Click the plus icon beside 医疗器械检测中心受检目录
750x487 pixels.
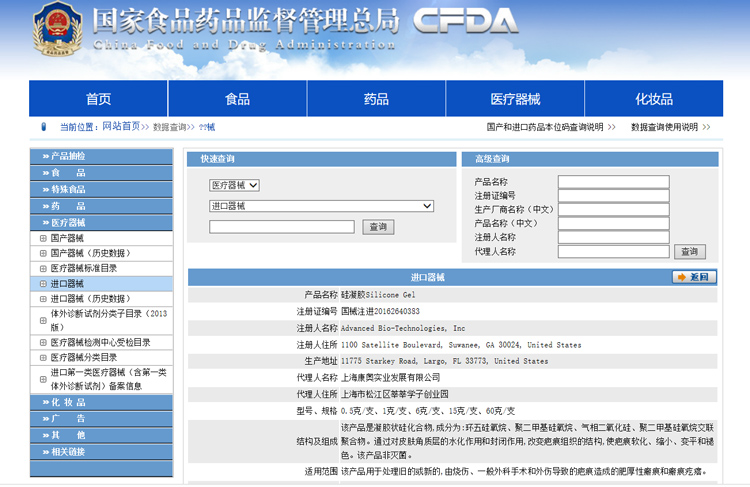(x=42, y=342)
